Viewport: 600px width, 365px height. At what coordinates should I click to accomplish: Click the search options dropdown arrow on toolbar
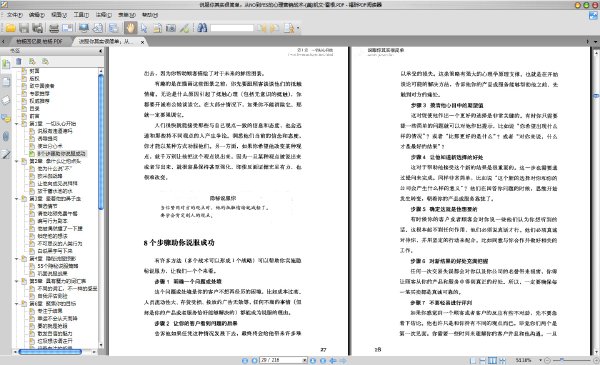coord(298,28)
